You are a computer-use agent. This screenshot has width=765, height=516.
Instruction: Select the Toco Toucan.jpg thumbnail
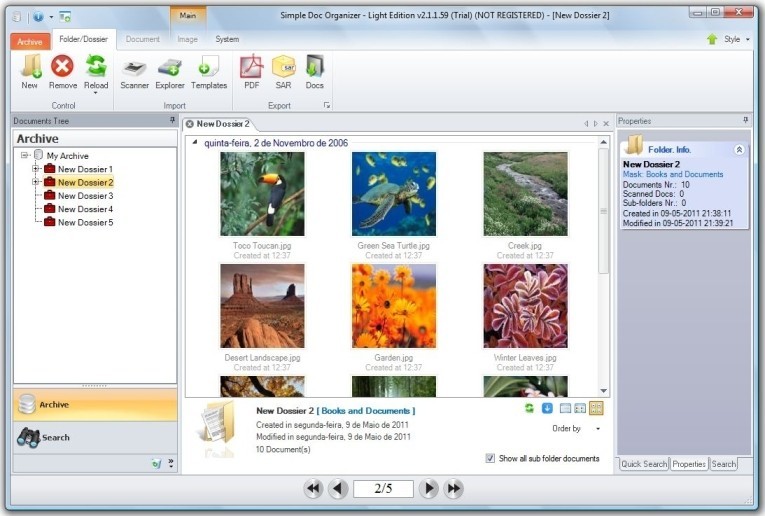click(x=262, y=194)
